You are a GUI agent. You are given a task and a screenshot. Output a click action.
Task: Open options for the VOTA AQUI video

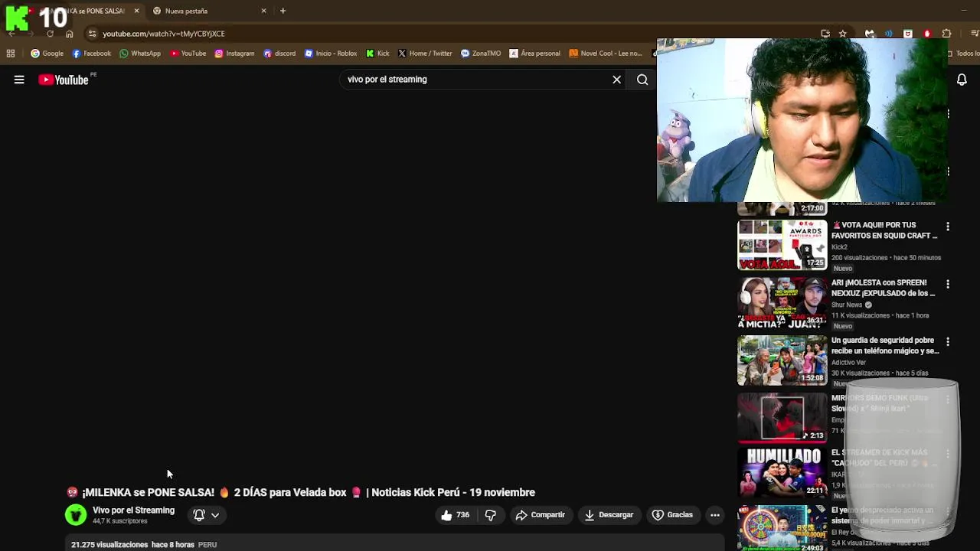948,227
